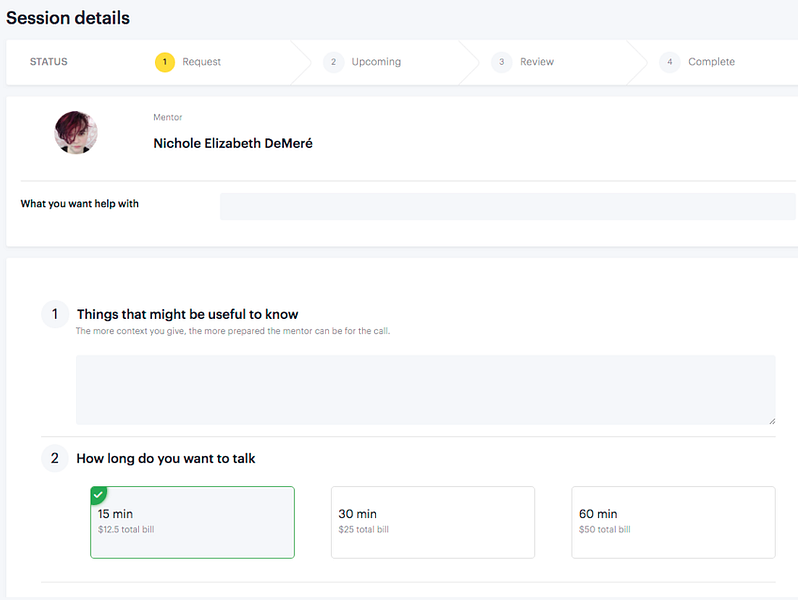Open the Request status step
The width and height of the screenshot is (798, 600).
point(202,62)
